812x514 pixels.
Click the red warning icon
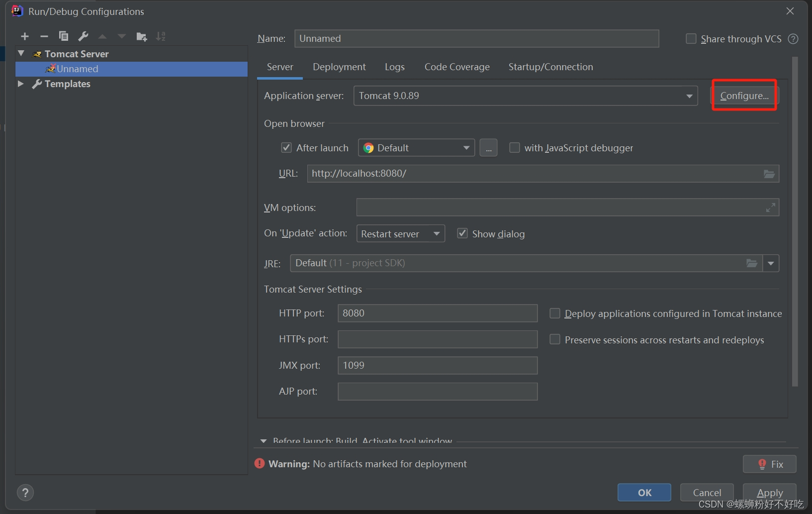tap(260, 463)
